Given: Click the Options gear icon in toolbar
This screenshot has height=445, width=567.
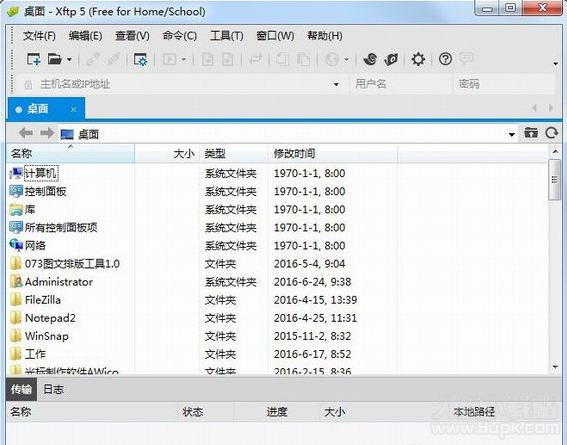Looking at the screenshot, I should coord(418,59).
